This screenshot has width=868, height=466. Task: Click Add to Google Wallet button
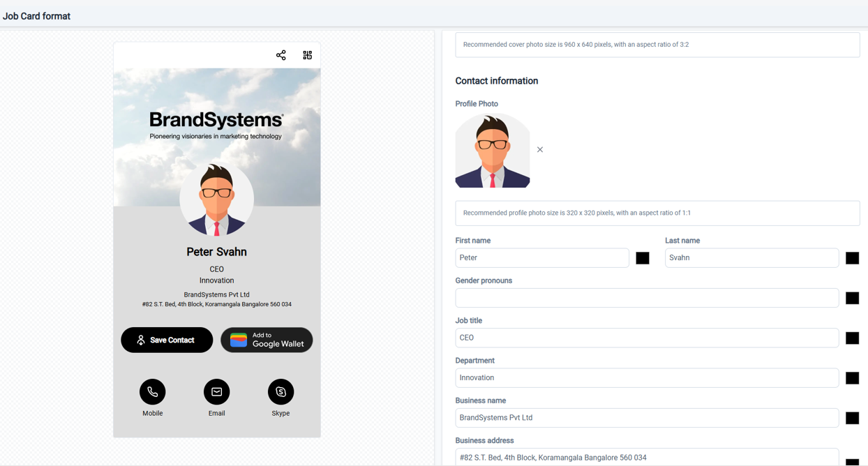tap(267, 340)
